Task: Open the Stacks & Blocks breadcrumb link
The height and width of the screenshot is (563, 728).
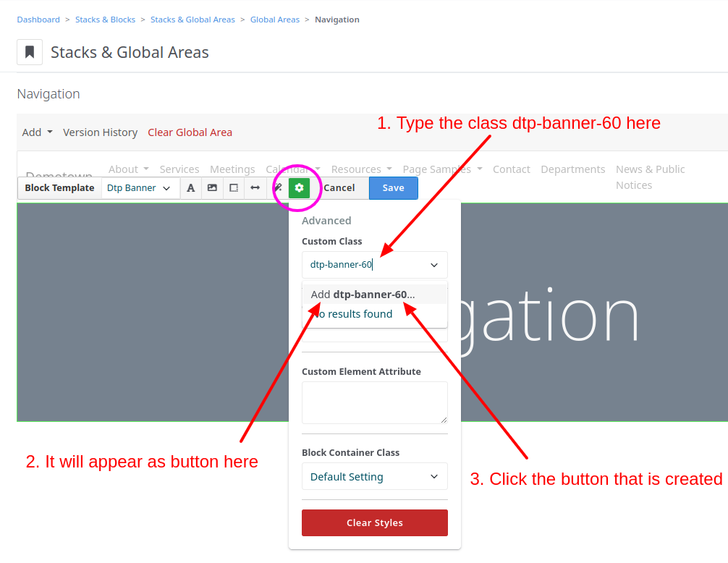Action: tap(105, 20)
